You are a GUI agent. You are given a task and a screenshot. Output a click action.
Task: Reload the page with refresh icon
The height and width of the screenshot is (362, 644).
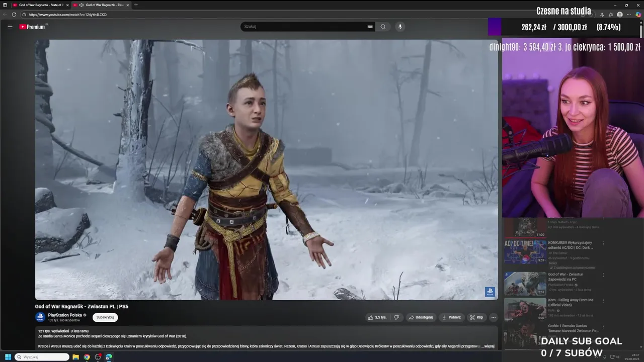click(14, 15)
